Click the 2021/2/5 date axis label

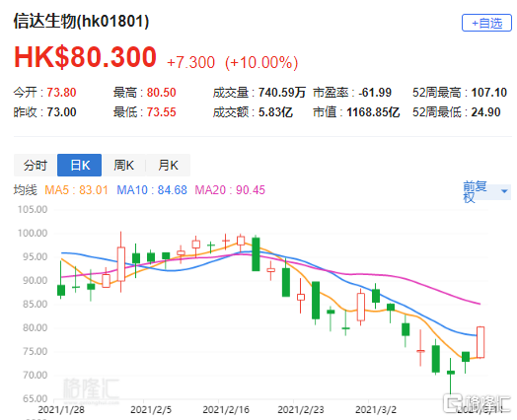(x=151, y=410)
